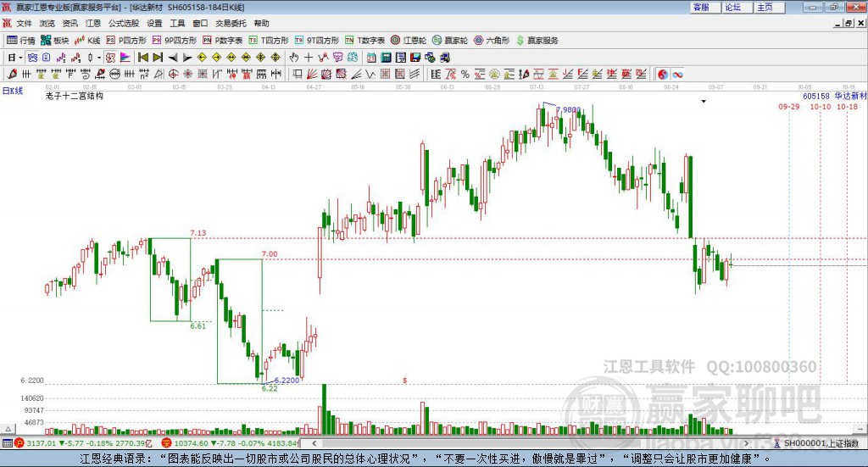Open the 9T四方形 tool
868x467 pixels.
point(317,41)
